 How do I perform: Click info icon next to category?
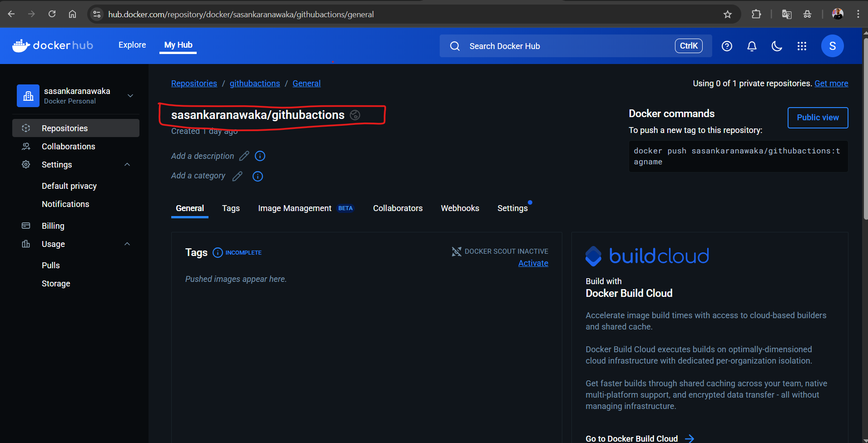tap(258, 176)
